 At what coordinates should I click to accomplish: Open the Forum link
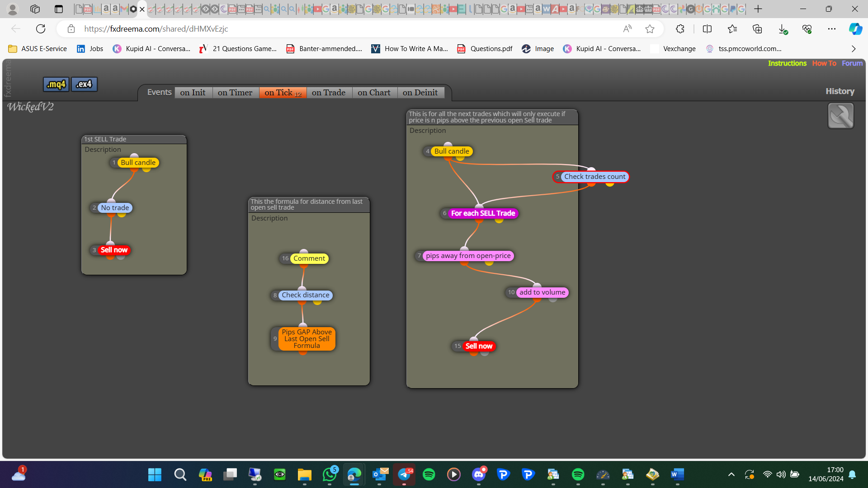coord(852,63)
